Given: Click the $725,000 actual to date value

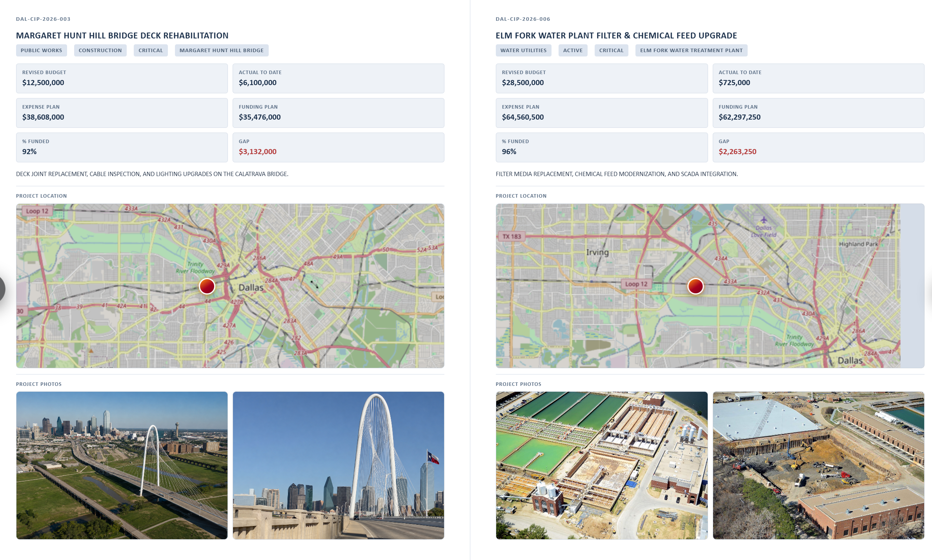Looking at the screenshot, I should 734,83.
